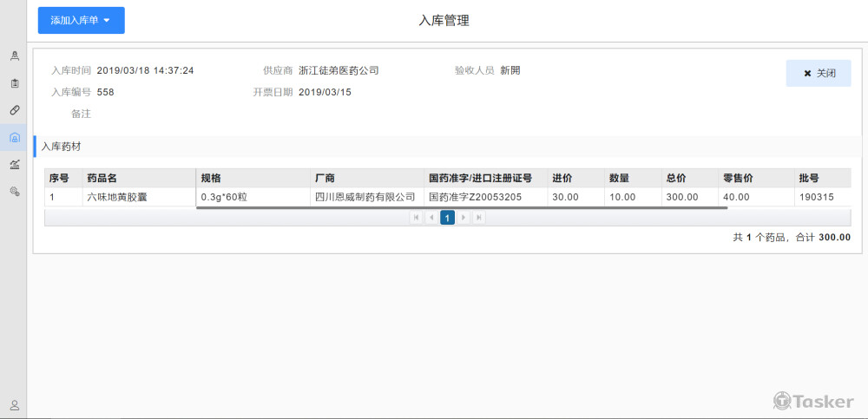
Task: Click the 零售价 column header
Action: point(756,178)
